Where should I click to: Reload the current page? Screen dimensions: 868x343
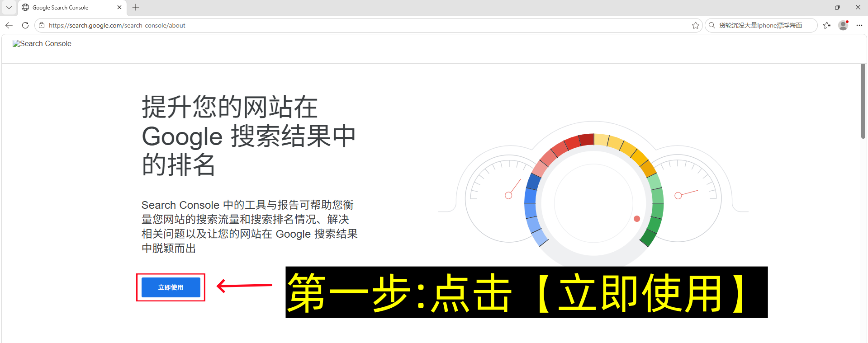tap(25, 25)
